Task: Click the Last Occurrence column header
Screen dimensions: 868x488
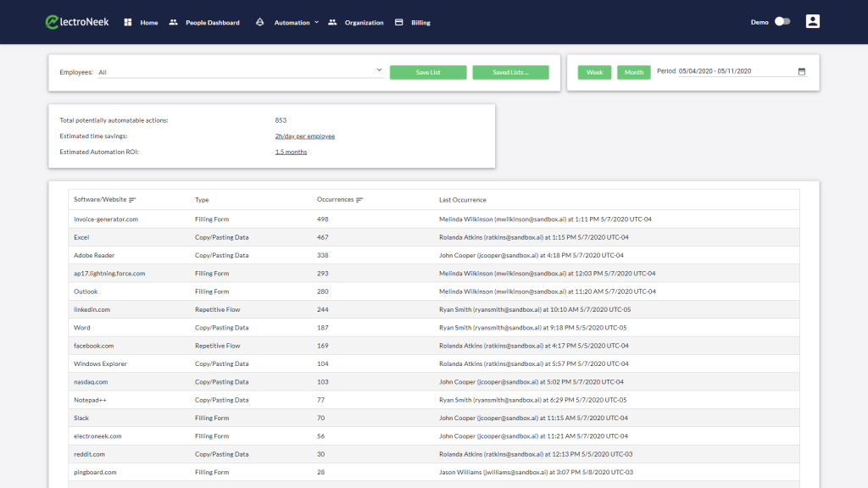Action: coord(463,200)
